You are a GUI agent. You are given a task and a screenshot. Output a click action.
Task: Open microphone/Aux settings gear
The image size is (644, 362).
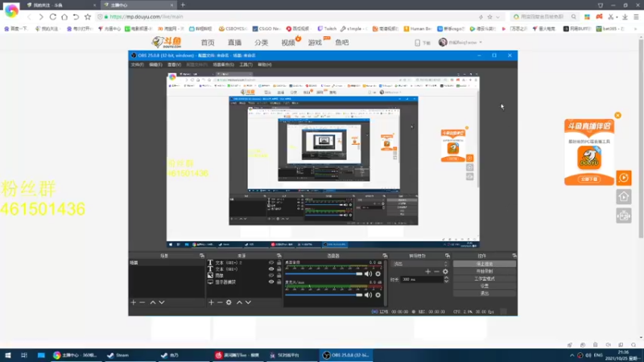pos(378,294)
